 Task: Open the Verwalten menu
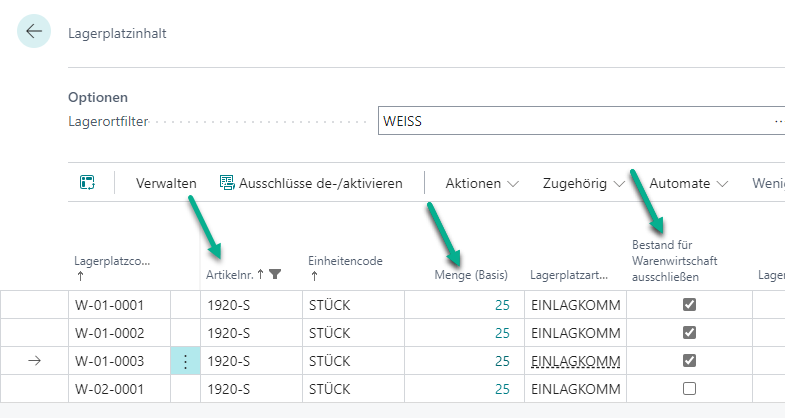click(166, 184)
